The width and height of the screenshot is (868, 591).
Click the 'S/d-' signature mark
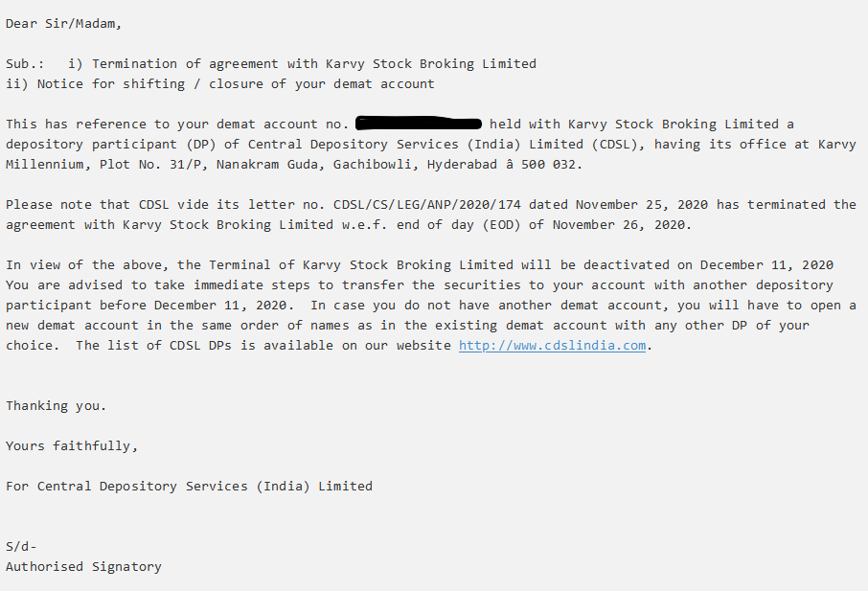pyautogui.click(x=21, y=547)
